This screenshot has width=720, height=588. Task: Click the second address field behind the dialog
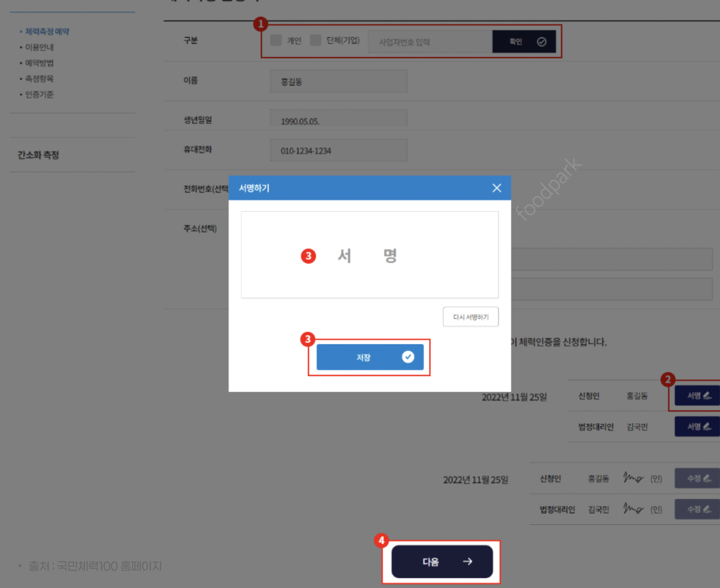pos(611,289)
